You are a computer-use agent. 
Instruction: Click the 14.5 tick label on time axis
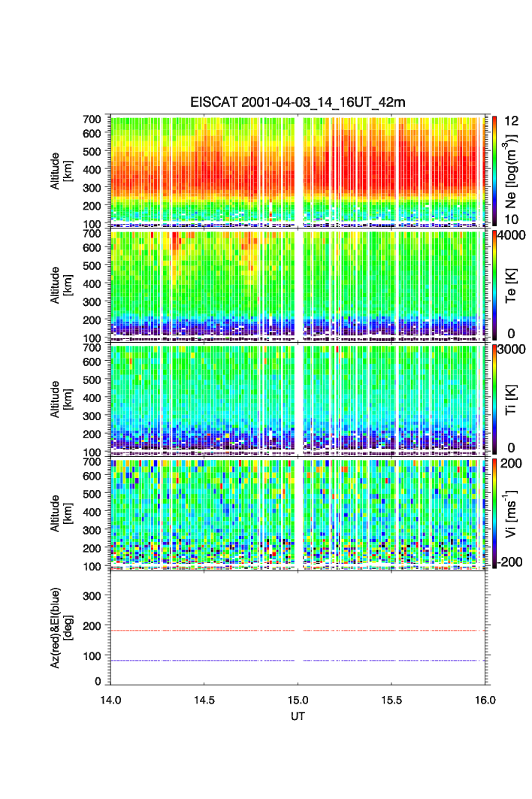[x=204, y=700]
